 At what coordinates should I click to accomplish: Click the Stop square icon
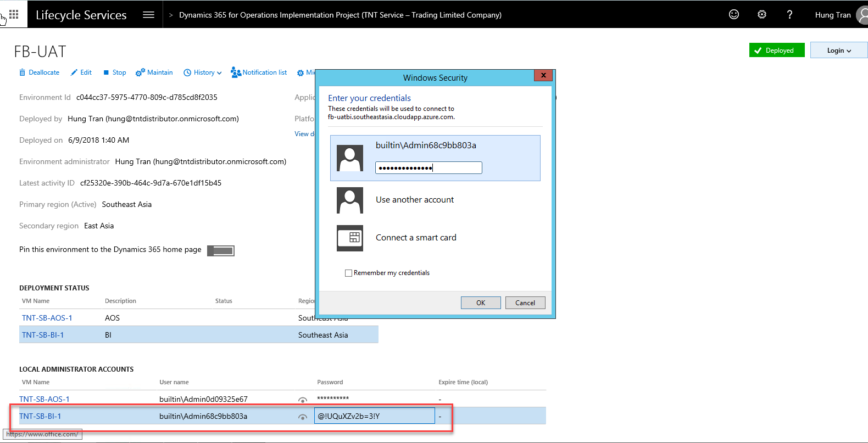(106, 72)
